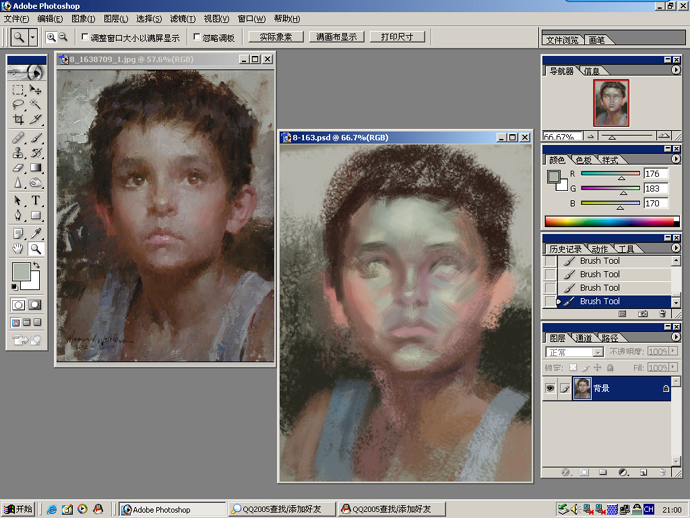
Task: Select the Healing Brush tool
Action: (18, 138)
